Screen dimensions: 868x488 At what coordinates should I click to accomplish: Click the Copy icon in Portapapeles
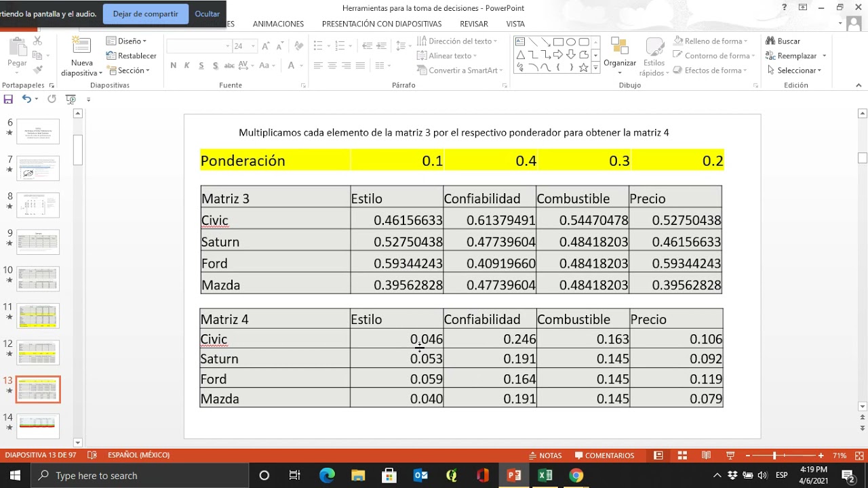37,56
